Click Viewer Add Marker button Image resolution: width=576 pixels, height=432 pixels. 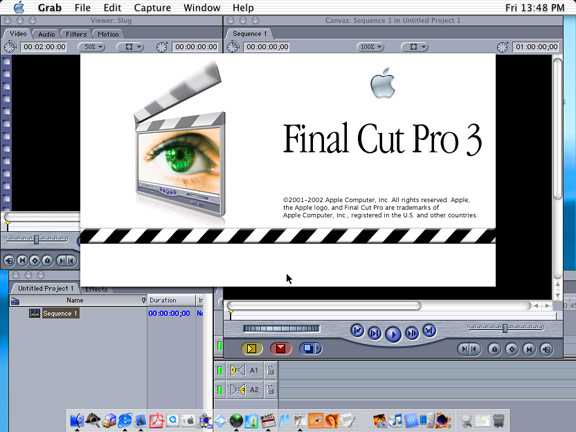pyautogui.click(x=47, y=260)
